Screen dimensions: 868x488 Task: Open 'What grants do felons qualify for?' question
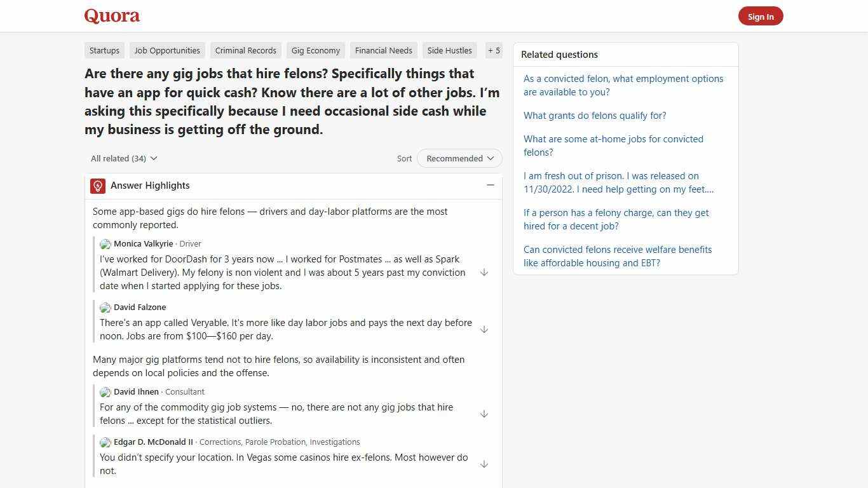595,116
